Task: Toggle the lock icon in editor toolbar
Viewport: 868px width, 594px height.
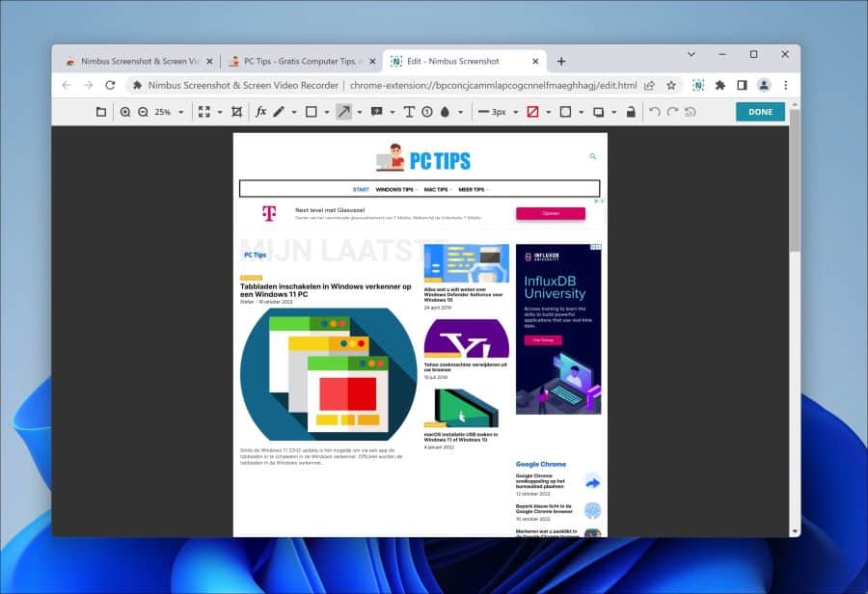Action: coord(631,112)
